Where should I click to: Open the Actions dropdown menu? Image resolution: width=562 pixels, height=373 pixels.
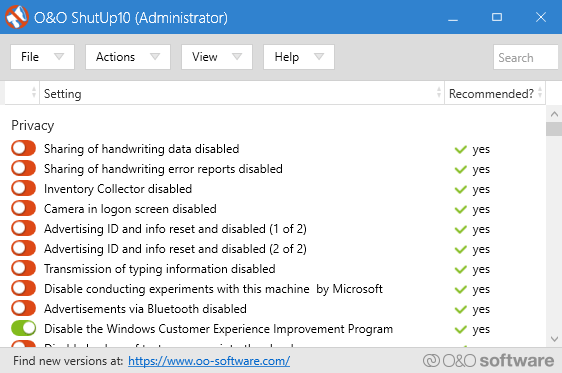(128, 57)
